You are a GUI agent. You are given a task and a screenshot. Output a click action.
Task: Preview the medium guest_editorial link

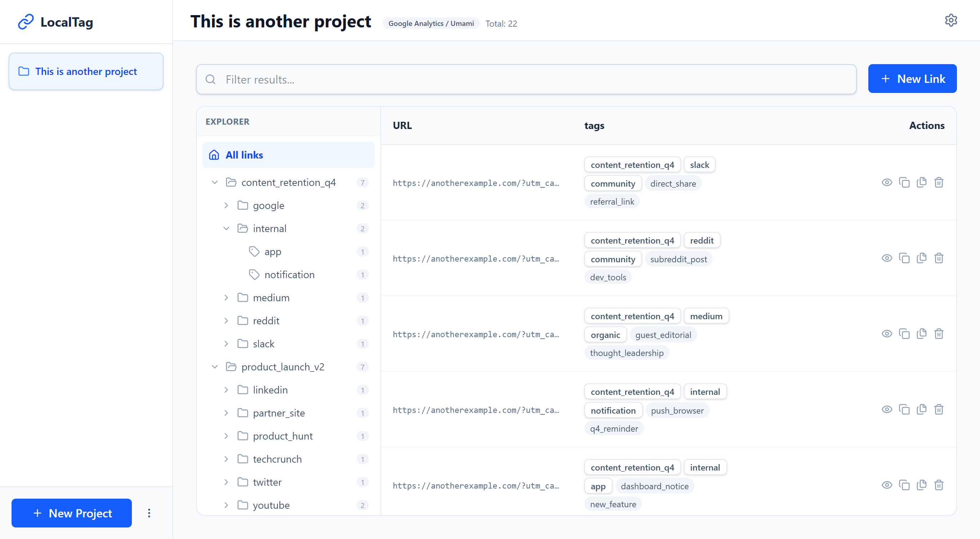[887, 334]
